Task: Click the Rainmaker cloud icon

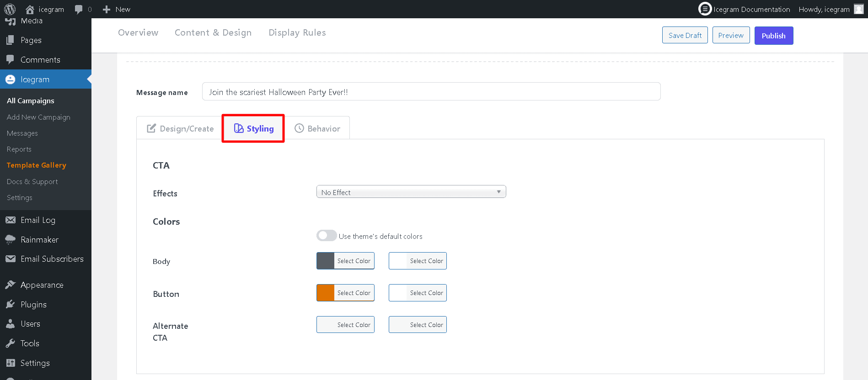Action: 10,240
